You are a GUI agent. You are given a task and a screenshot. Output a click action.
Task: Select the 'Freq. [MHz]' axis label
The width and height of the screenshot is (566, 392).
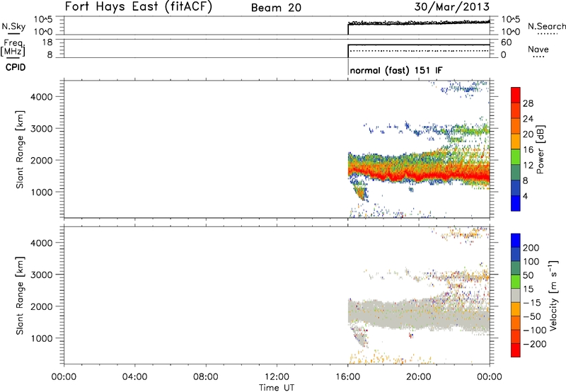13,48
